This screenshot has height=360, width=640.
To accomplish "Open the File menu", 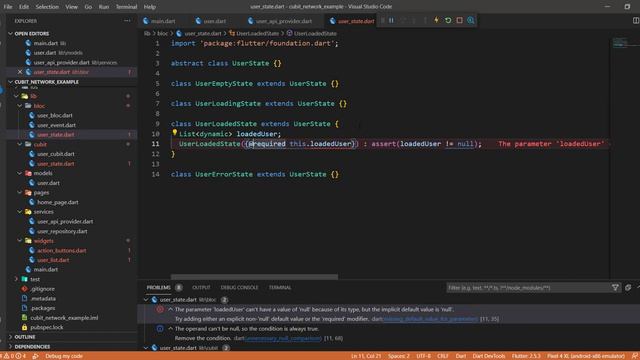I will coord(8,7).
